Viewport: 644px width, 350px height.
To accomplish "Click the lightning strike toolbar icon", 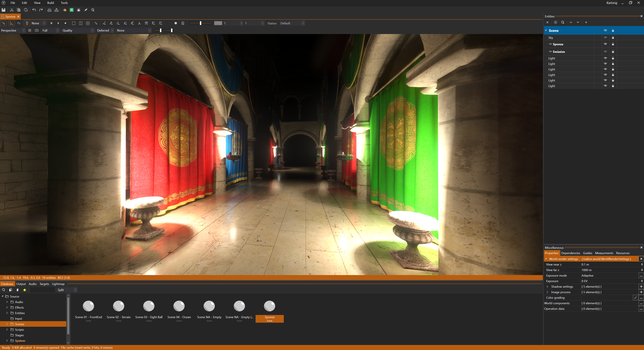I will 86,10.
